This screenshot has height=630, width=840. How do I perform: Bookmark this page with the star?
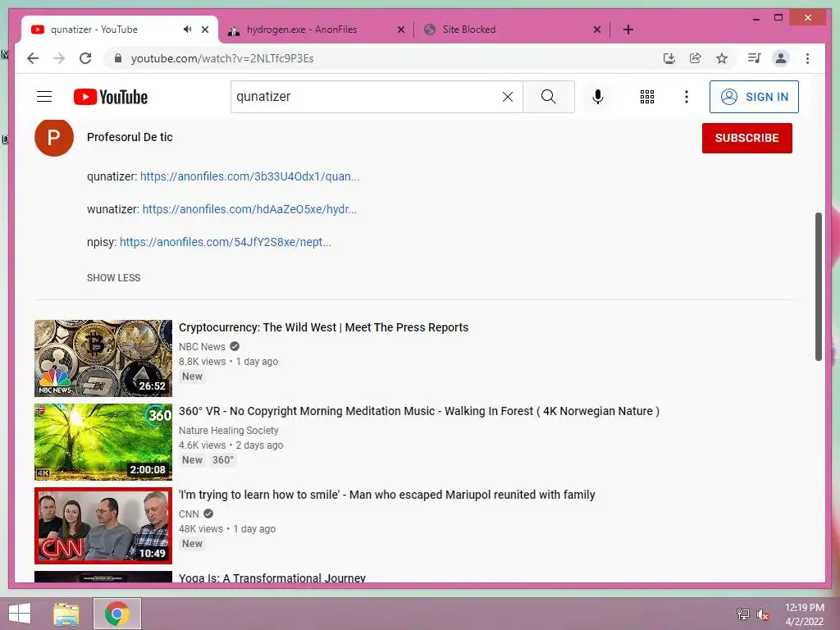[722, 58]
